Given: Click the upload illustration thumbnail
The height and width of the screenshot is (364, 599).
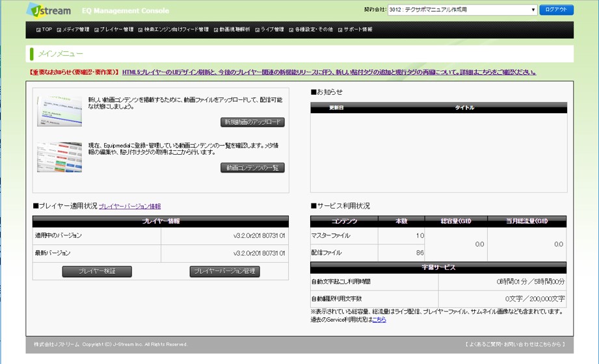Looking at the screenshot, I should [x=59, y=111].
